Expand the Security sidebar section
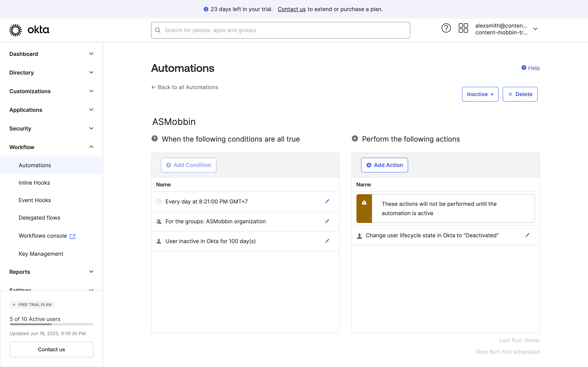 tap(51, 128)
